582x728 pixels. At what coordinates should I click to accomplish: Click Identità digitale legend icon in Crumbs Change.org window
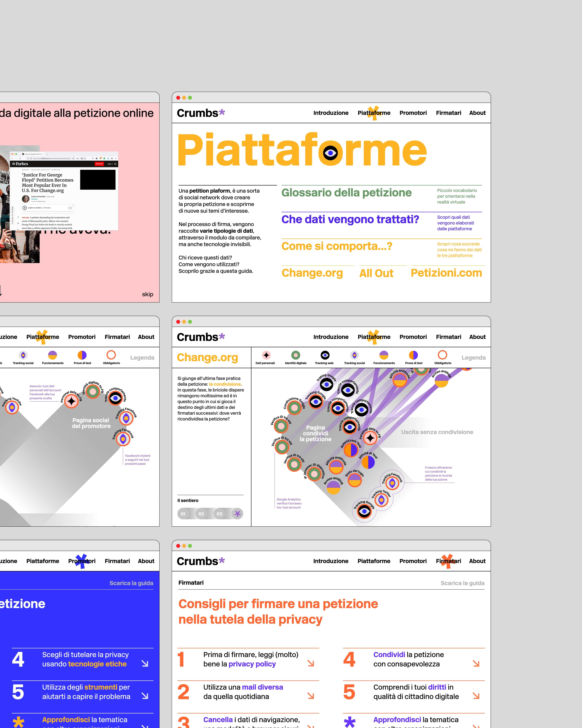pos(296,355)
